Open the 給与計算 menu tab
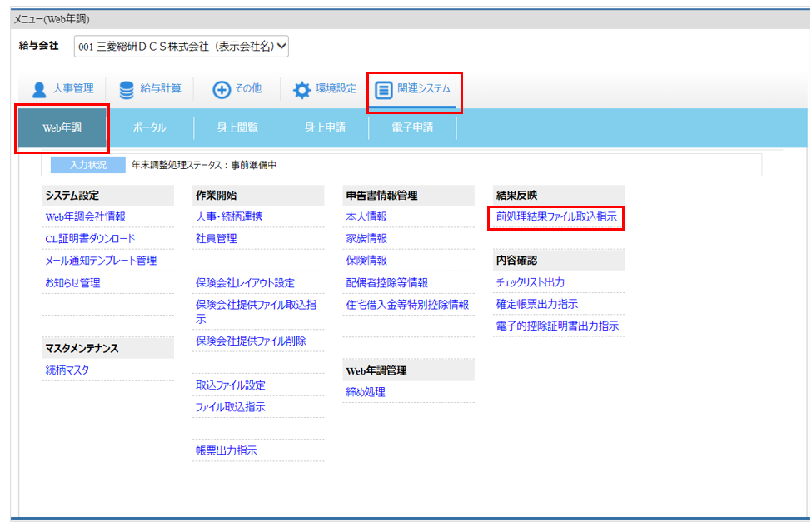The width and height of the screenshot is (812, 522). pos(150,89)
